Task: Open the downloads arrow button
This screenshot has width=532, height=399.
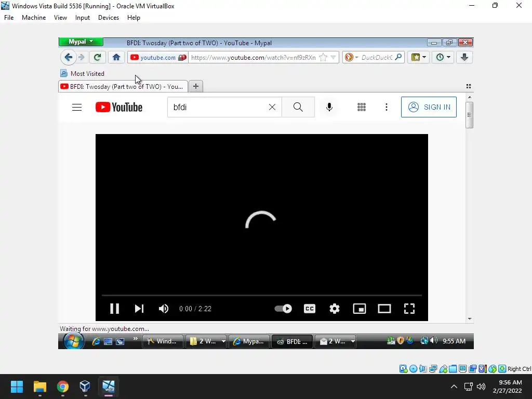Action: 464,57
